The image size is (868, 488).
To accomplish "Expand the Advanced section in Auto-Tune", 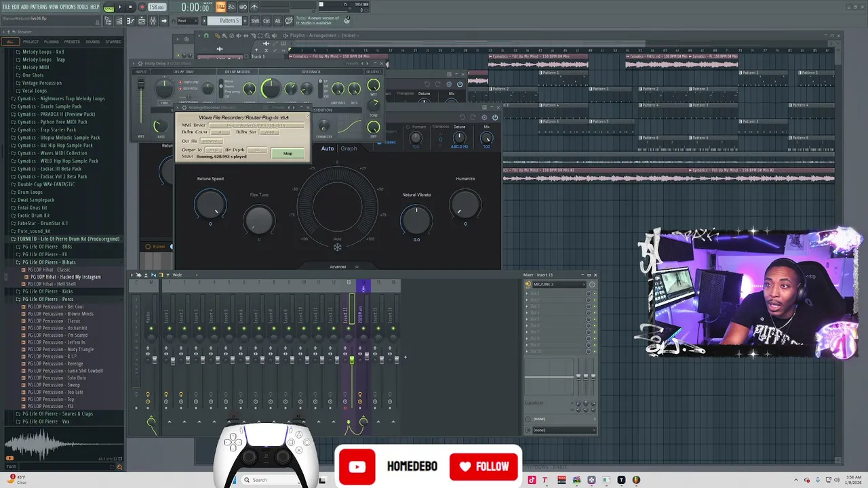I will (338, 266).
